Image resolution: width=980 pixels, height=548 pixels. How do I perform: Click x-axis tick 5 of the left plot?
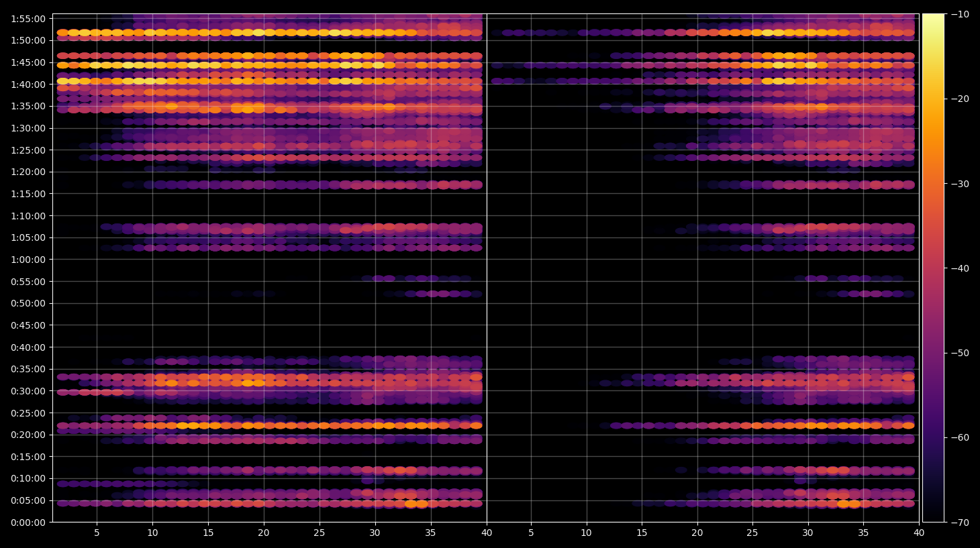click(x=97, y=533)
